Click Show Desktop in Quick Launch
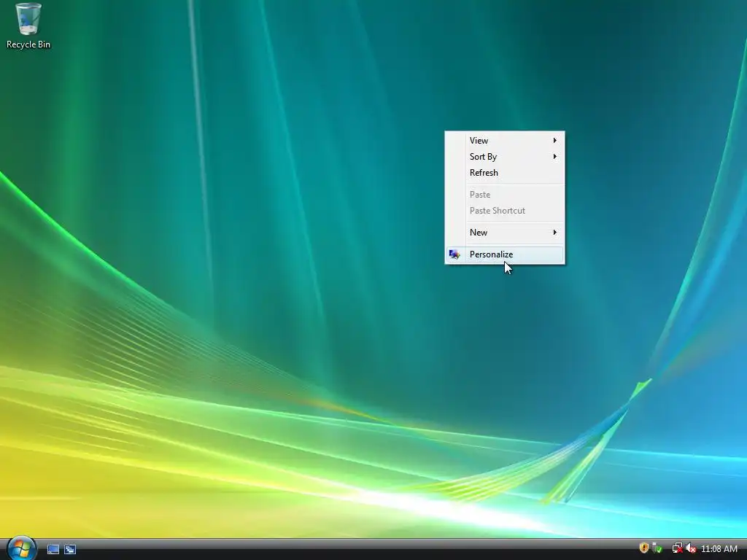This screenshot has height=560, width=747. click(x=53, y=550)
